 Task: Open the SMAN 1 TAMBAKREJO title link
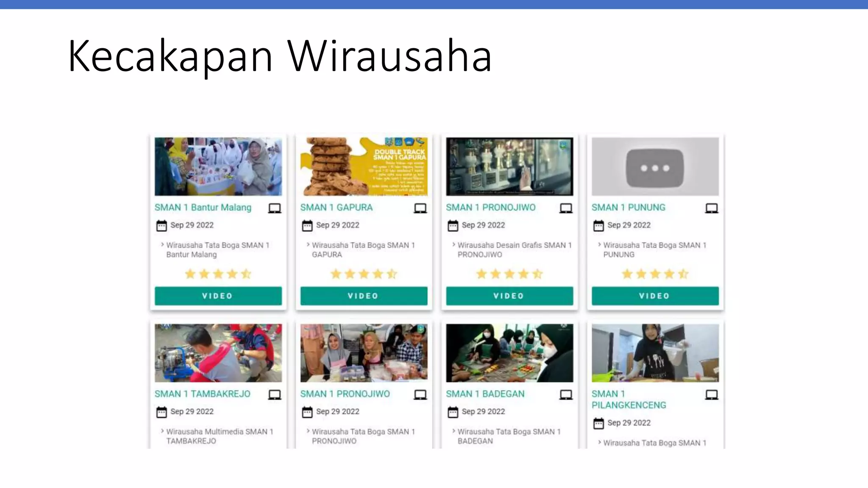(202, 394)
